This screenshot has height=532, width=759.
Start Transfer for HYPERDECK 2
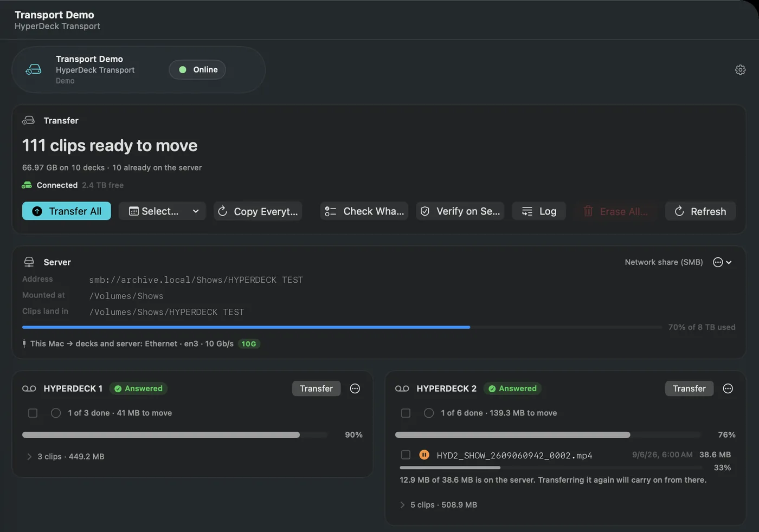pyautogui.click(x=690, y=388)
